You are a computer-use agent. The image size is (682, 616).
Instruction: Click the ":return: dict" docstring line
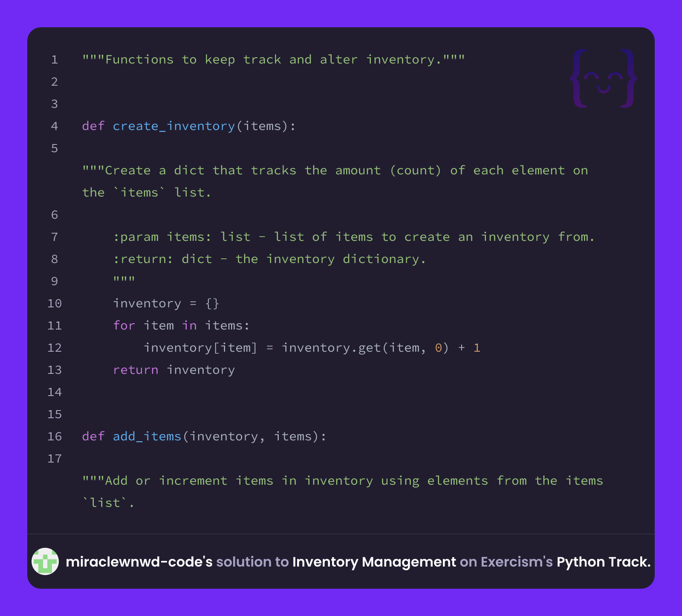[x=269, y=259]
